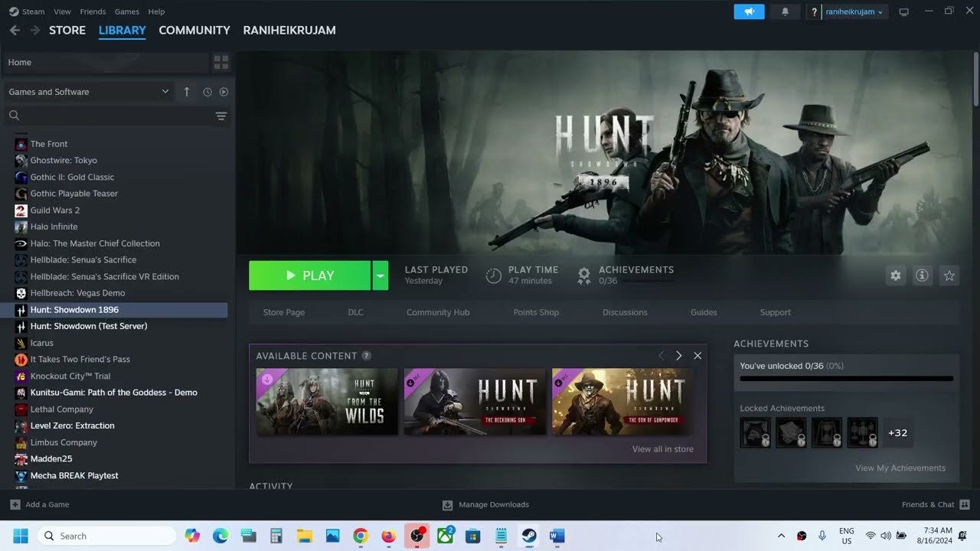
Task: Open the raniheikrujam account dropdown
Action: (x=854, y=11)
